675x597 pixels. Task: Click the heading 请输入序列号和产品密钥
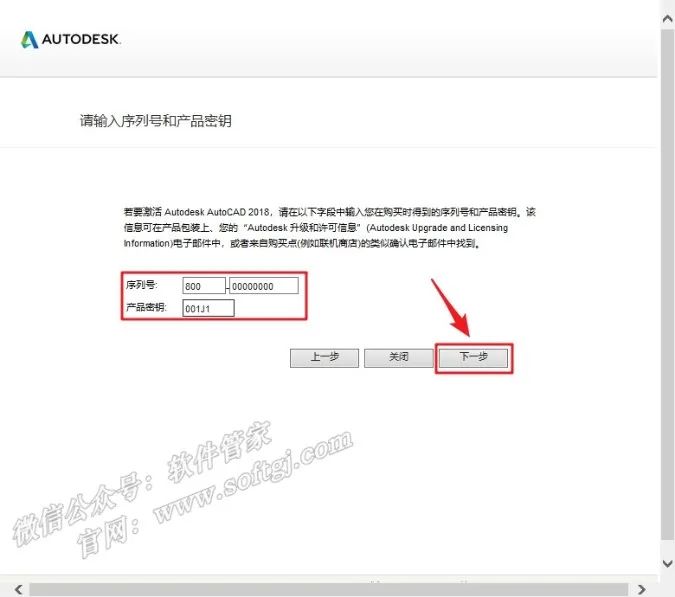coord(156,121)
